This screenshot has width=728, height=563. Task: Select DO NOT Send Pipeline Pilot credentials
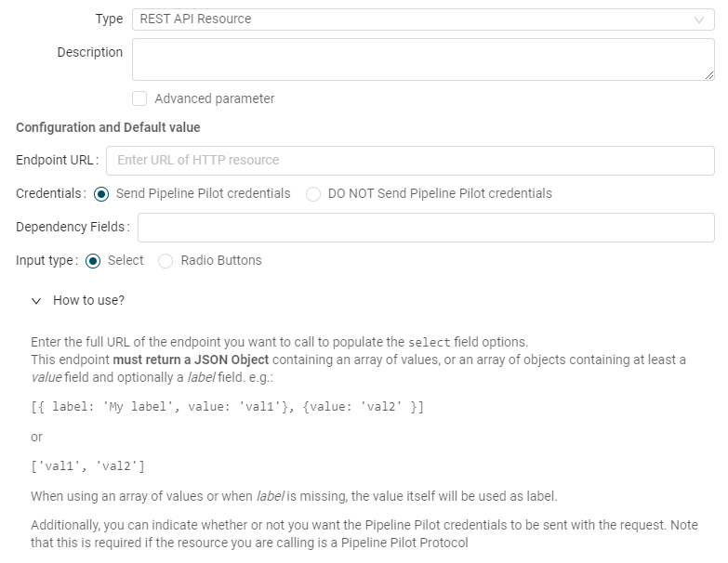point(313,194)
